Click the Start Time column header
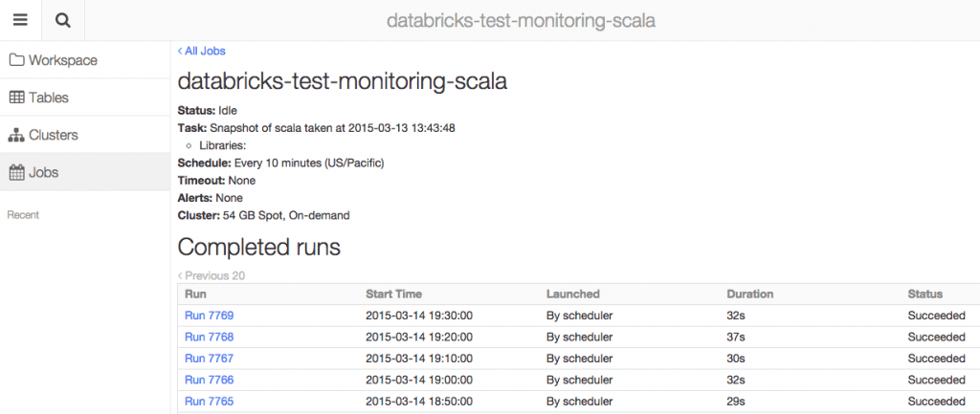980x414 pixels. point(393,294)
